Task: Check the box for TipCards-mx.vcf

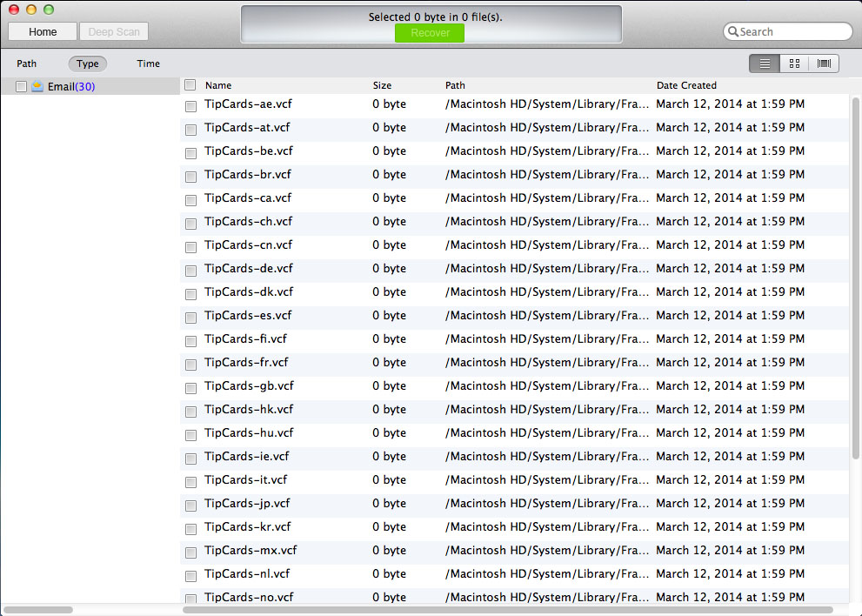Action: [190, 552]
